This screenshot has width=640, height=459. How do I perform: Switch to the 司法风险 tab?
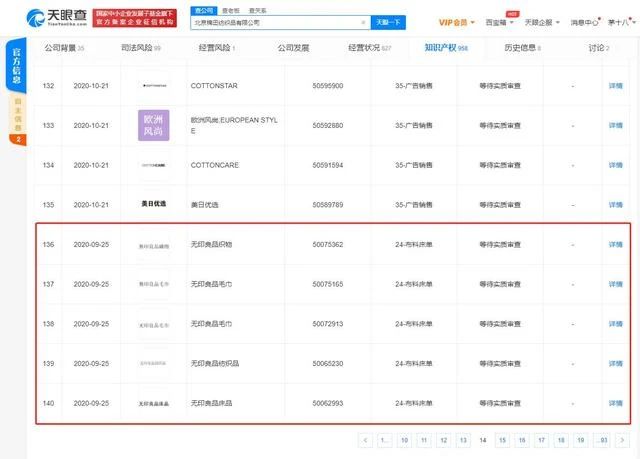[141, 48]
